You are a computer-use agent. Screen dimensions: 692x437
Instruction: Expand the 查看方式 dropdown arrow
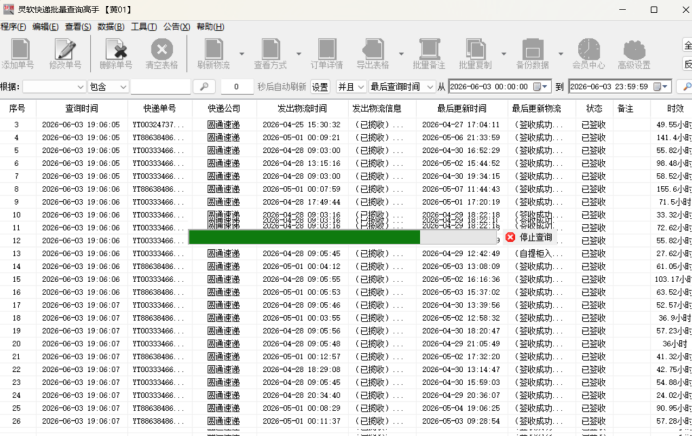coord(299,54)
